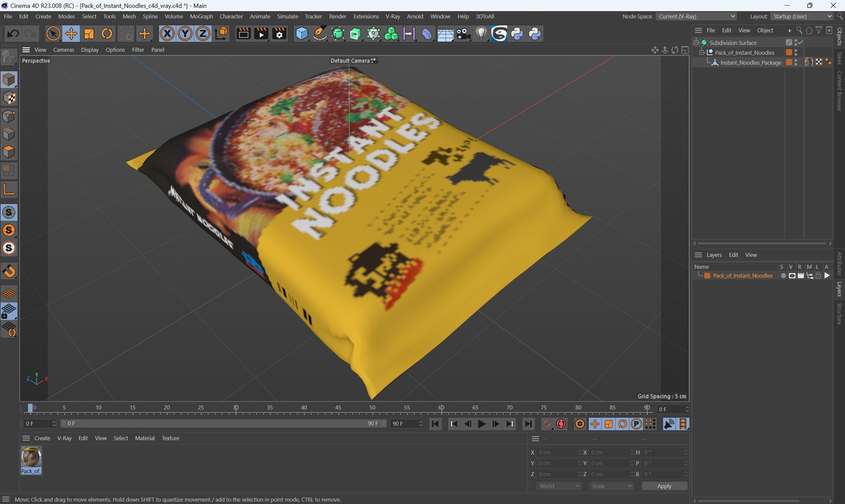Click the Record Active Objects button
Screen dimensions: 845x504
[547, 424]
